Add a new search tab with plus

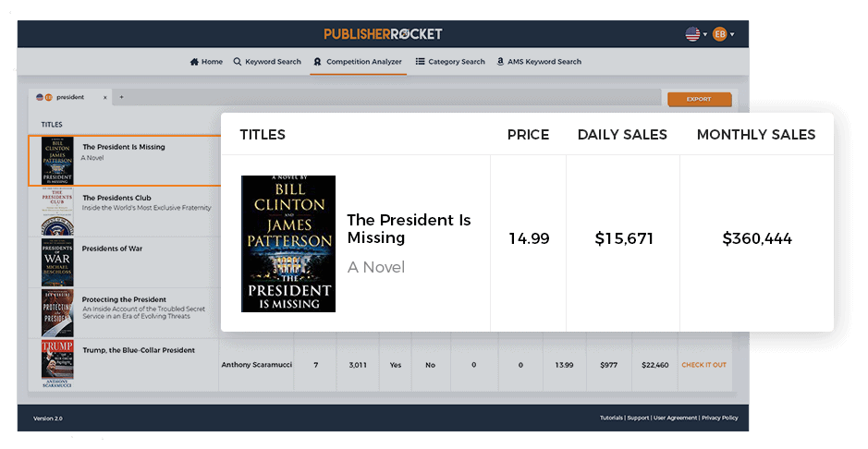point(121,97)
